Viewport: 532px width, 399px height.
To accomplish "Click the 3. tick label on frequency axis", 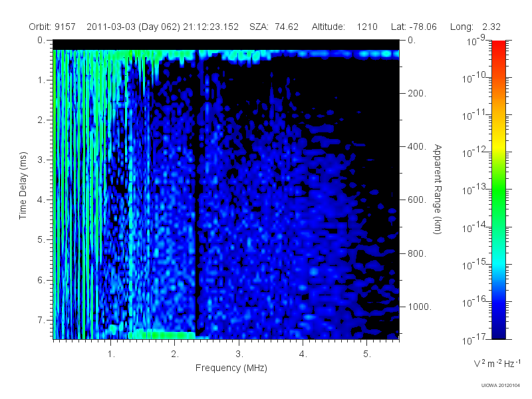I will click(239, 354).
